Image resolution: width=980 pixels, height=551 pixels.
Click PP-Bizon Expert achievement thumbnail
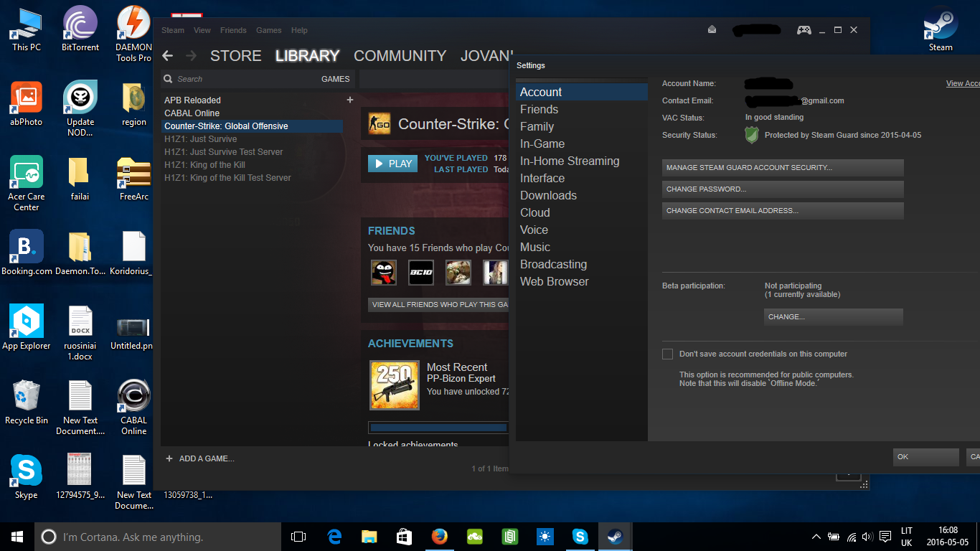(x=395, y=385)
